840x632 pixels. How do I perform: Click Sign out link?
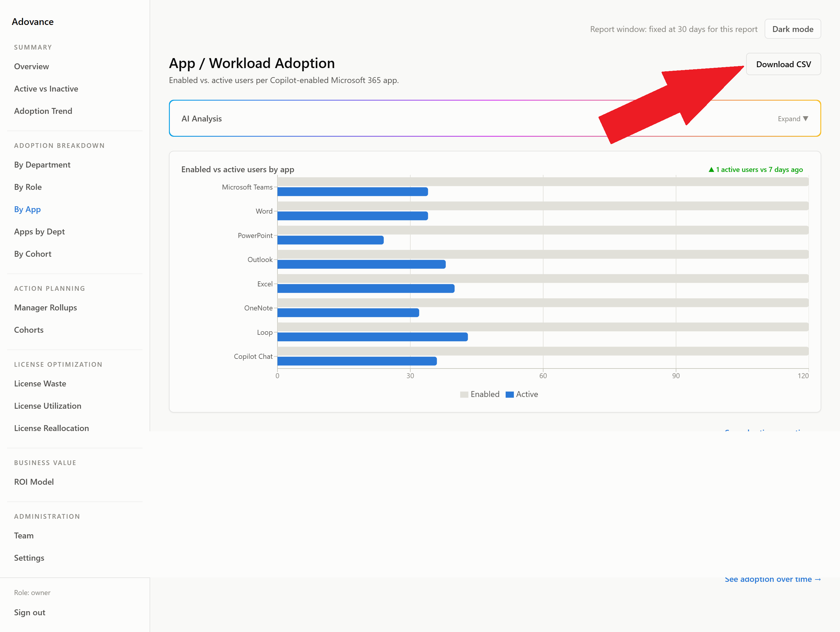tap(30, 612)
